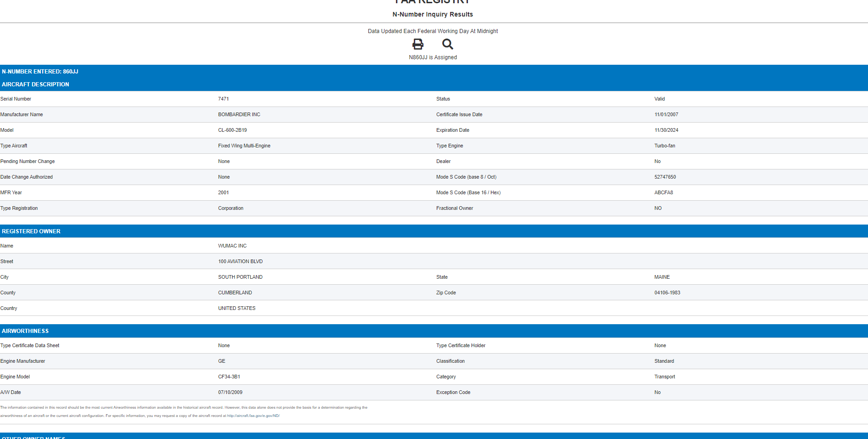Select city SOUTH PORTLAND
This screenshot has height=439, width=868.
pos(240,277)
